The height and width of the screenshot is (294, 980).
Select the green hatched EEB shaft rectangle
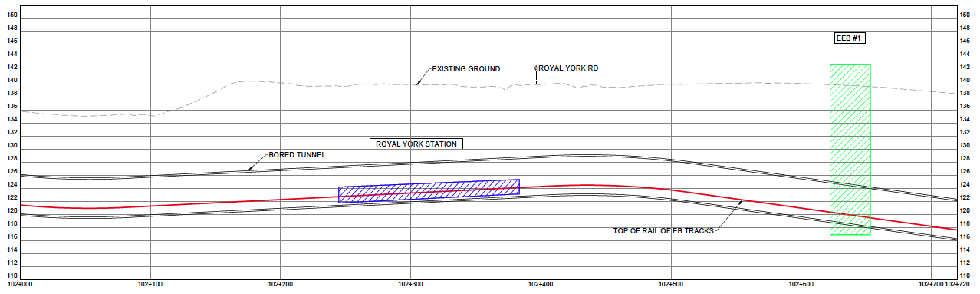(850, 149)
